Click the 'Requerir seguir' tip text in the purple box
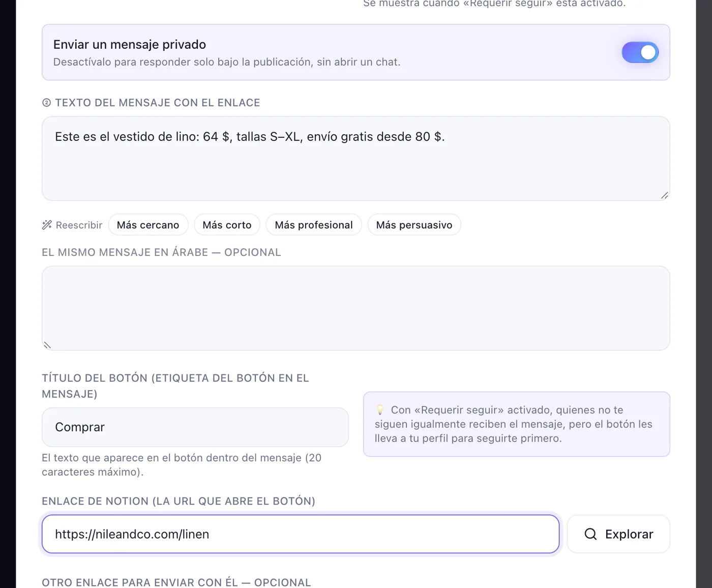712x588 pixels. tap(514, 424)
